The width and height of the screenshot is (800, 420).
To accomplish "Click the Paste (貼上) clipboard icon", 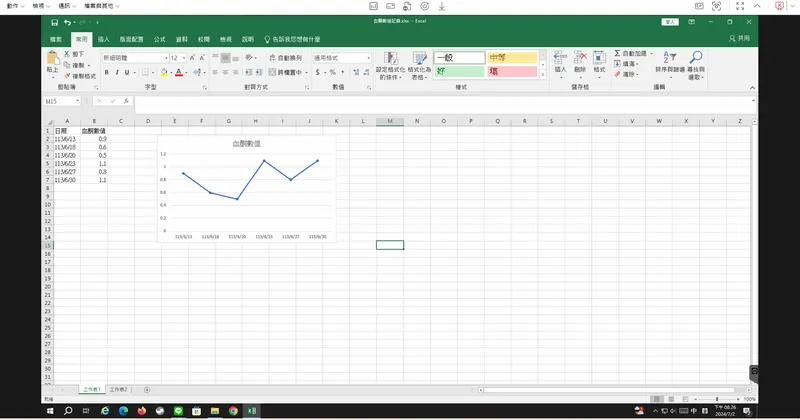I will tap(52, 59).
